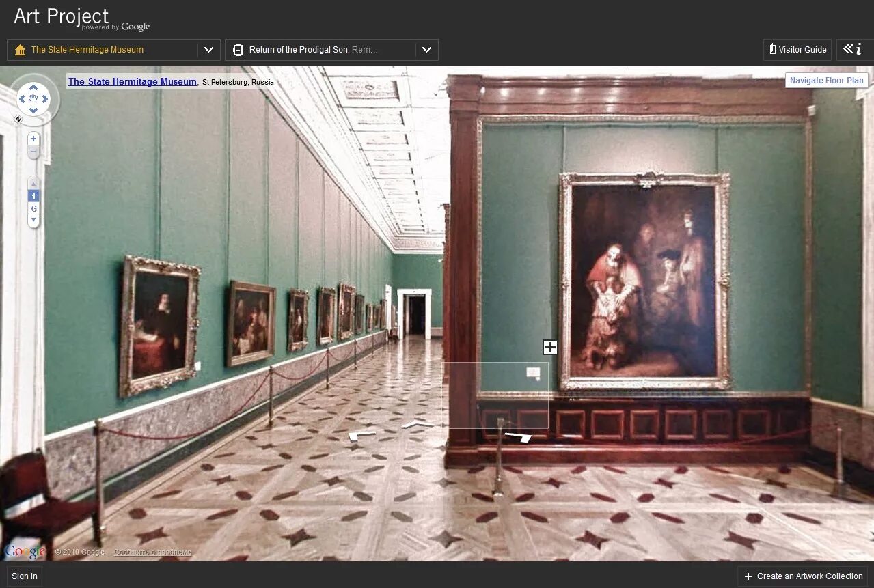This screenshot has height=588, width=874.
Task: Click the Google logo in the street view corner
Action: pos(25,552)
